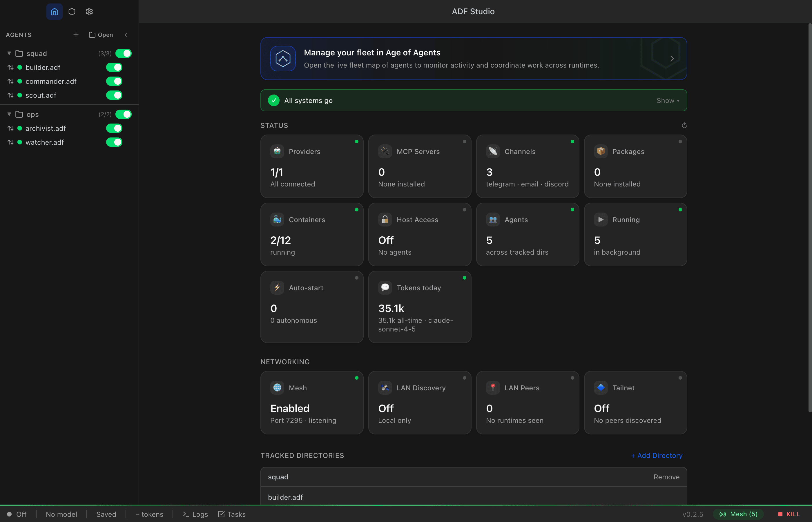812x522 pixels.
Task: Hit the KILL button
Action: pos(789,514)
